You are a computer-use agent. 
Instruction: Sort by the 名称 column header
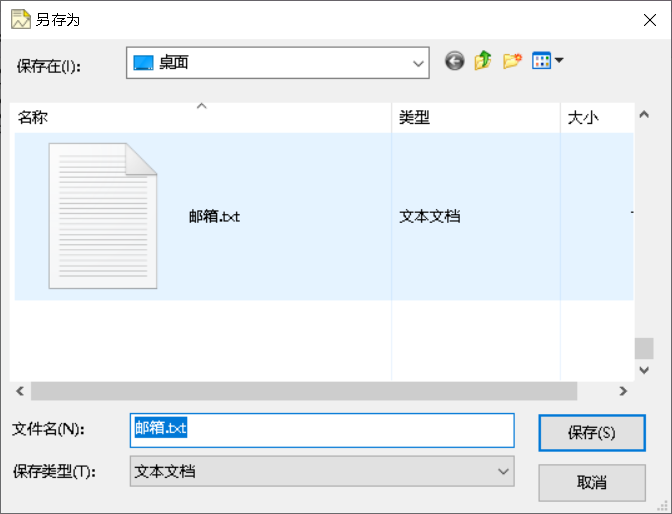click(201, 117)
